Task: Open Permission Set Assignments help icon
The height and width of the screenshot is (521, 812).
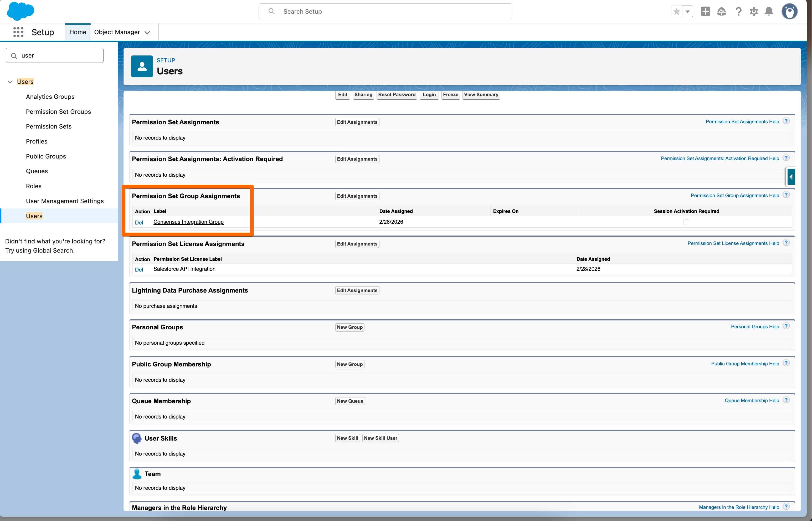Action: point(786,121)
